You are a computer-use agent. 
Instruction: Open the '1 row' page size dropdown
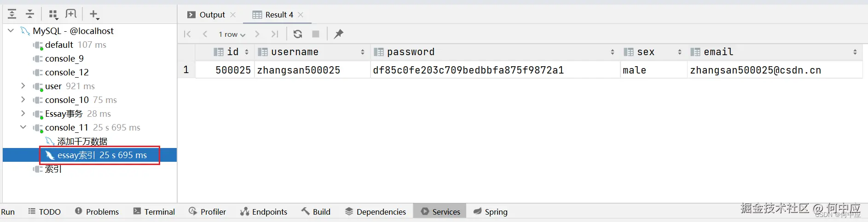232,34
